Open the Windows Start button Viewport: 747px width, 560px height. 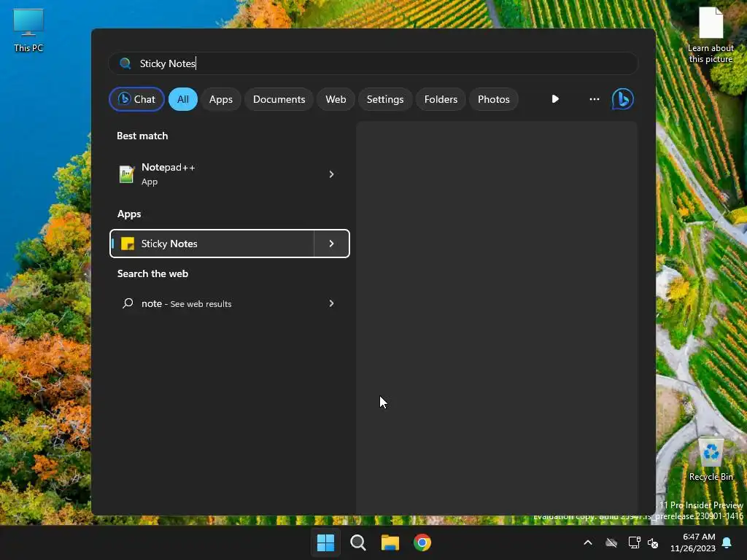[325, 542]
